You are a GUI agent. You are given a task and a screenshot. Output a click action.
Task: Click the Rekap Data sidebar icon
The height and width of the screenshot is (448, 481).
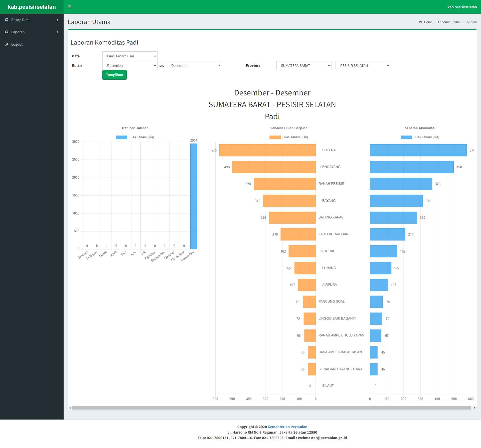coord(7,20)
